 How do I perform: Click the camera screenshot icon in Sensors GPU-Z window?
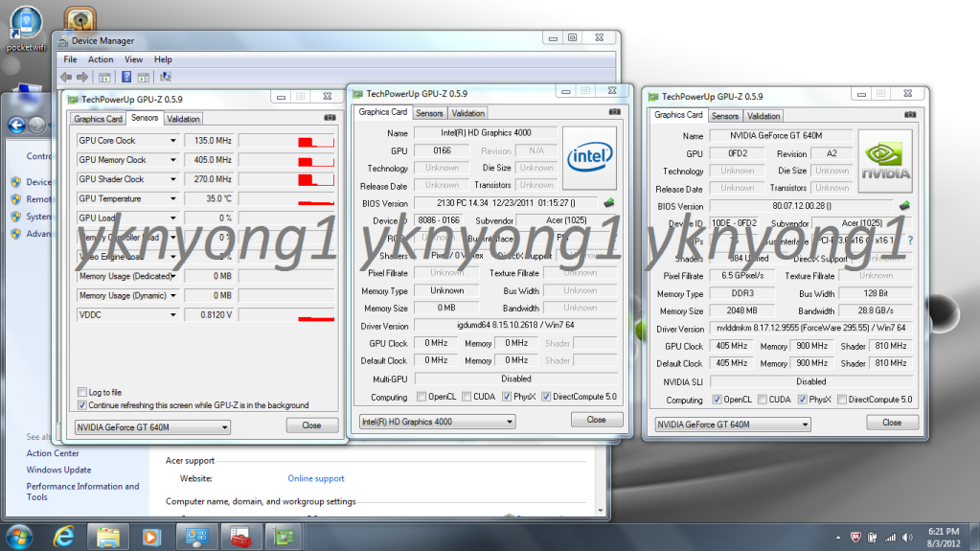pyautogui.click(x=330, y=118)
